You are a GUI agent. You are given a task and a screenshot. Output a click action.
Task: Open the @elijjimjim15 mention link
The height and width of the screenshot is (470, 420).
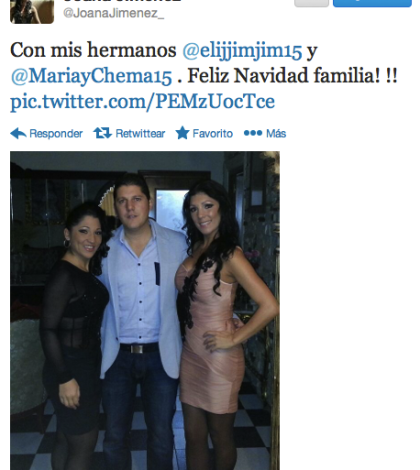coord(242,51)
